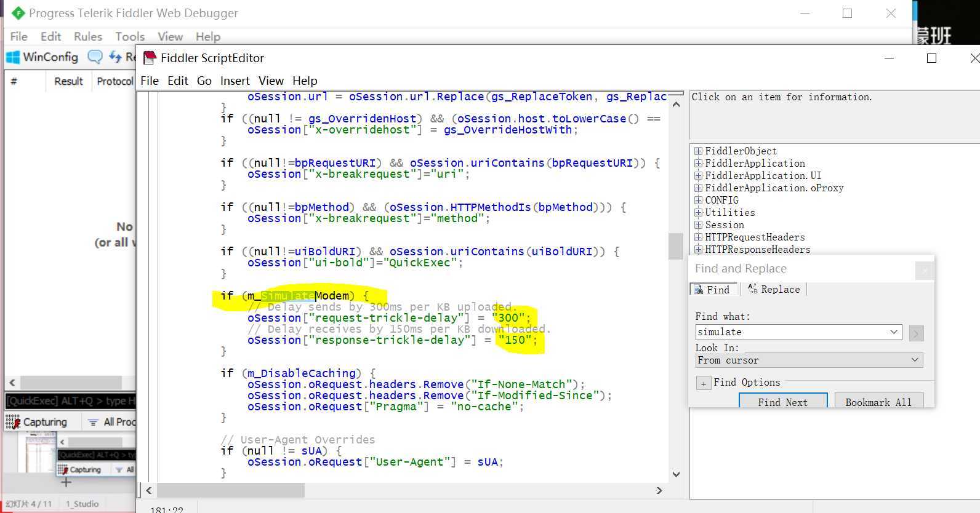Viewport: 980px width, 513px height.
Task: Expand the FiddlerApplication.oProxy node
Action: click(698, 188)
